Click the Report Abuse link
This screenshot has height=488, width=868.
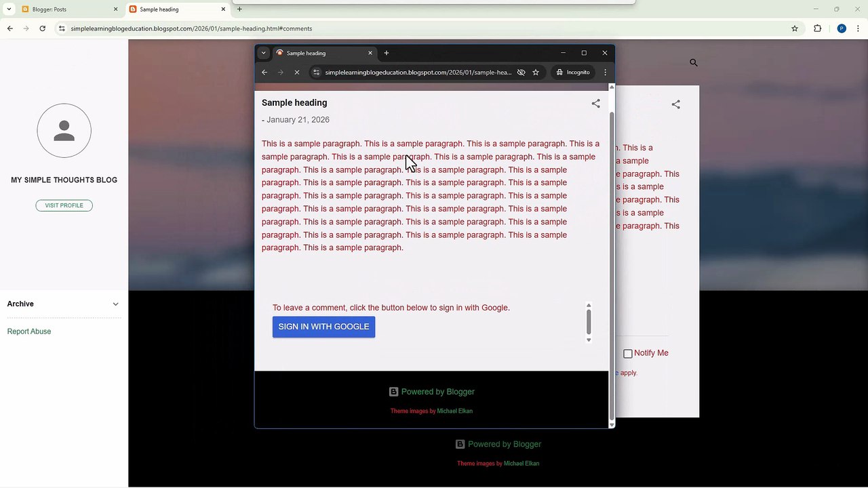pos(29,331)
